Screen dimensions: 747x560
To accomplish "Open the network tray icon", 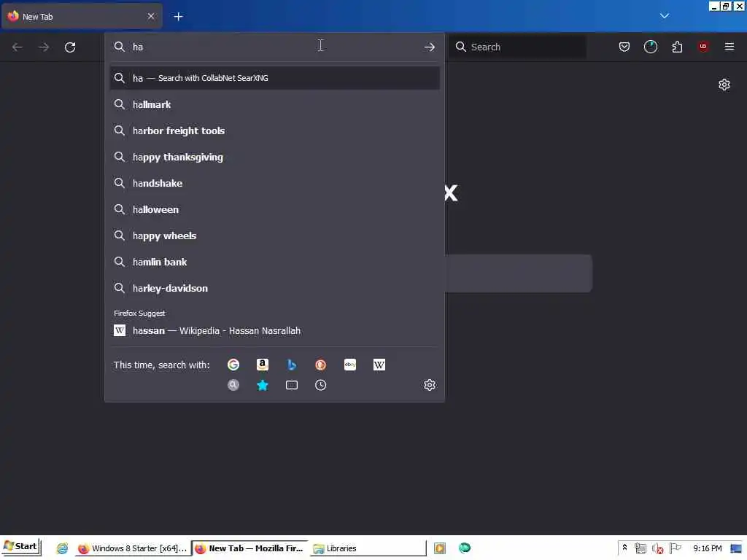I will pyautogui.click(x=640, y=548).
